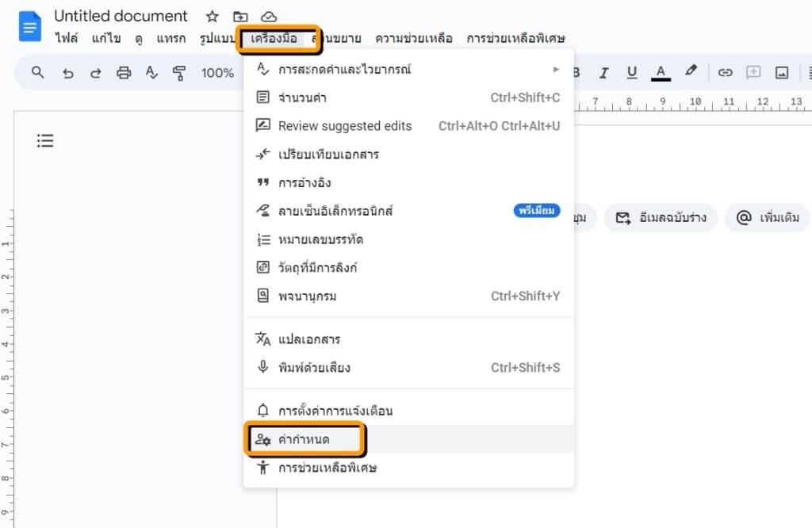The image size is (812, 528).
Task: Click the อีเมลฉบับร่าง button
Action: (x=661, y=217)
